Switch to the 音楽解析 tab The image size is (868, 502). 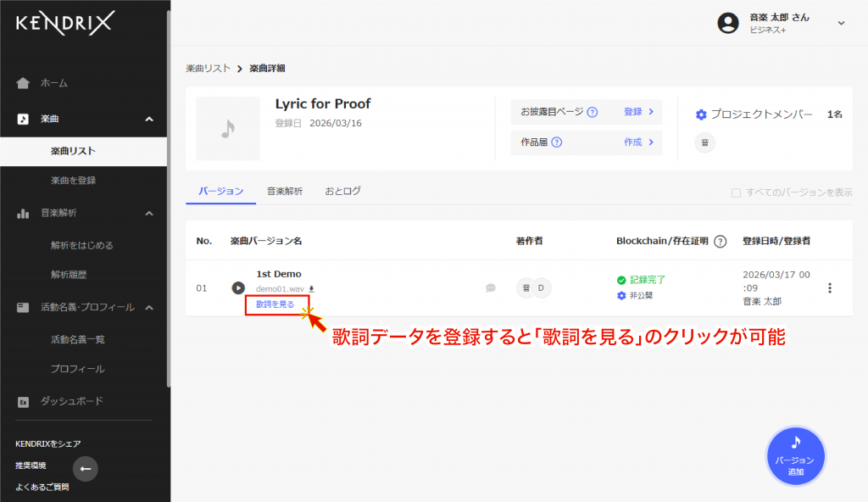(284, 192)
